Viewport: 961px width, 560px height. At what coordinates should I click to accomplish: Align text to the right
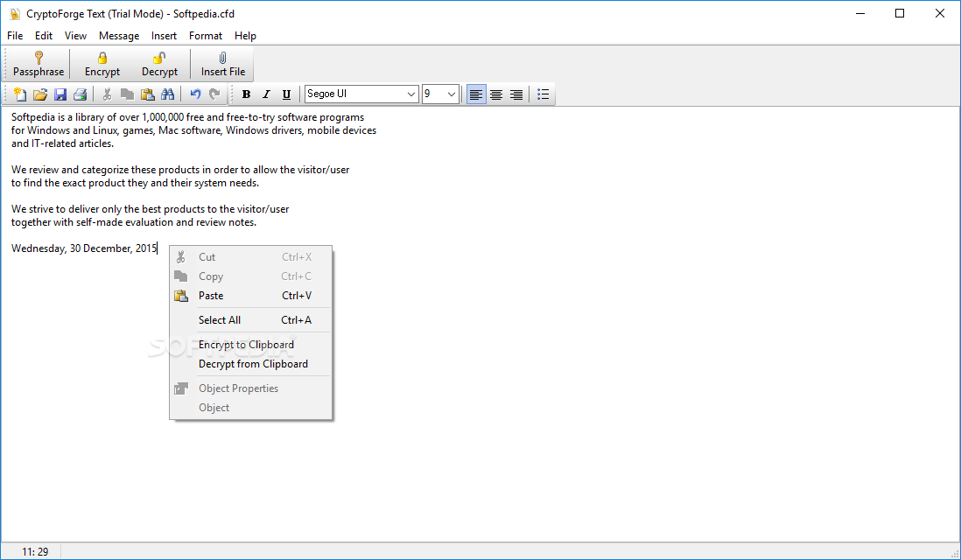pyautogui.click(x=516, y=94)
